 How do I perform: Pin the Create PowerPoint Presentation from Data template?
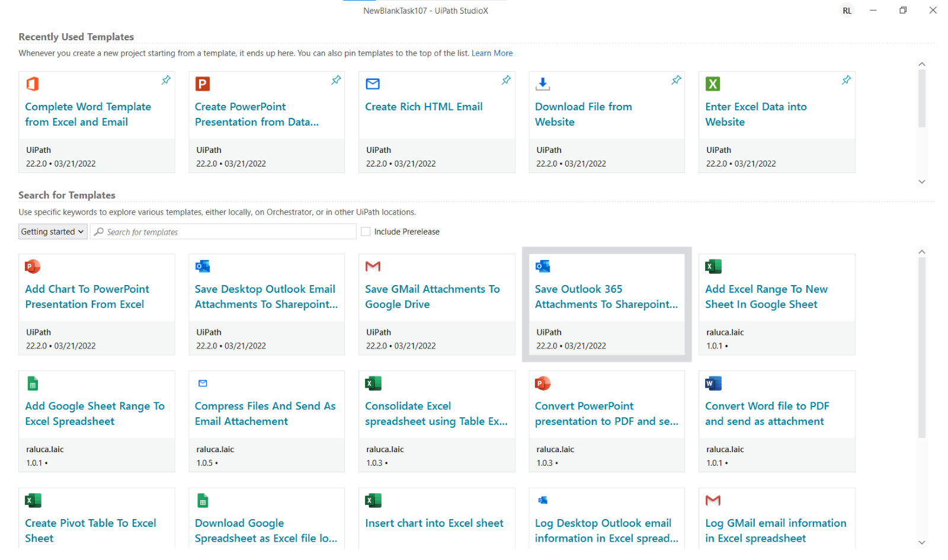click(x=336, y=80)
